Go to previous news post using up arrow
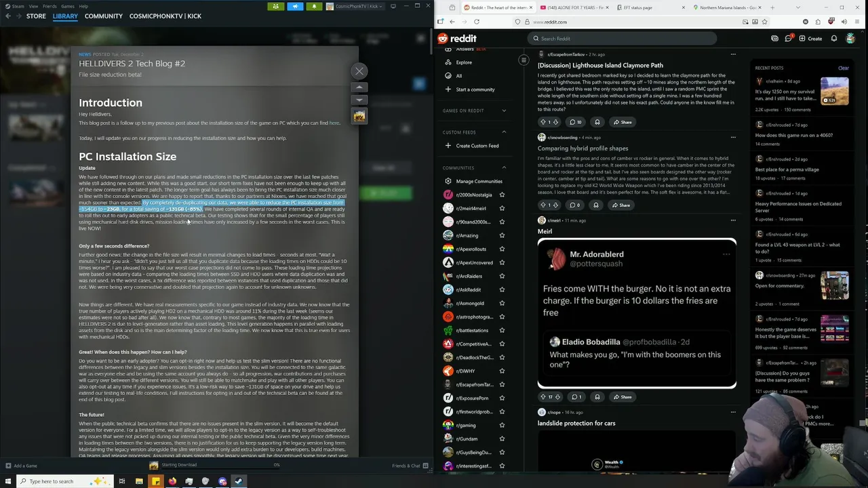The image size is (868, 488). tap(359, 87)
